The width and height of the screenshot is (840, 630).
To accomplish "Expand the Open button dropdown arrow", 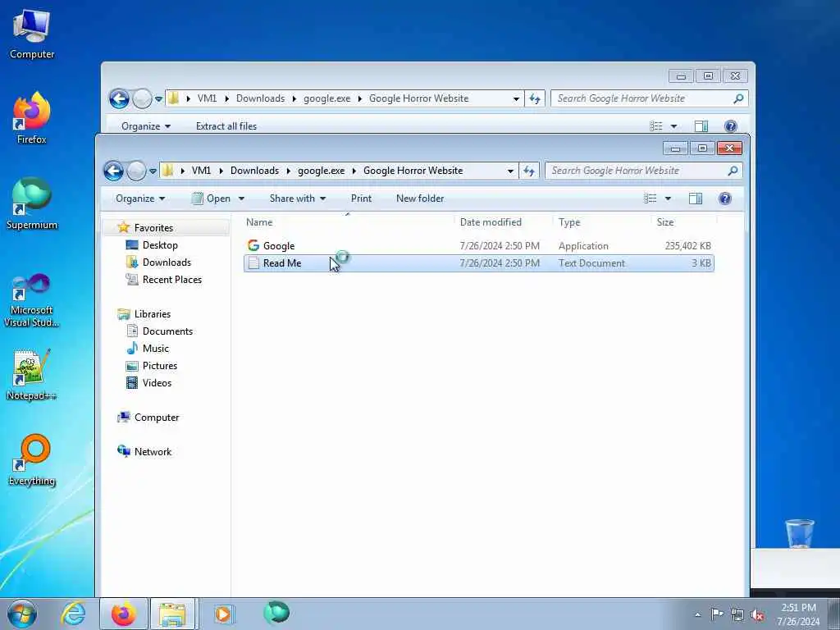I will 242,199.
